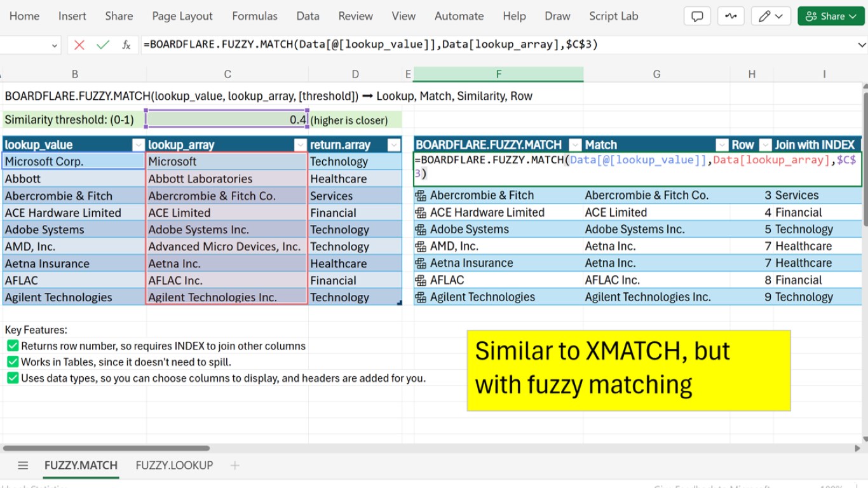
Task: Click data type icon beside AMD, Inc.
Action: click(421, 247)
